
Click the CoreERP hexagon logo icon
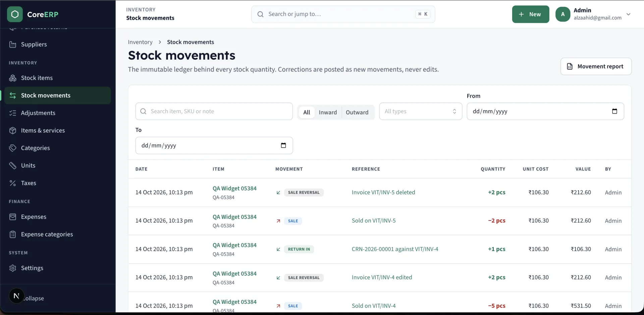click(15, 14)
